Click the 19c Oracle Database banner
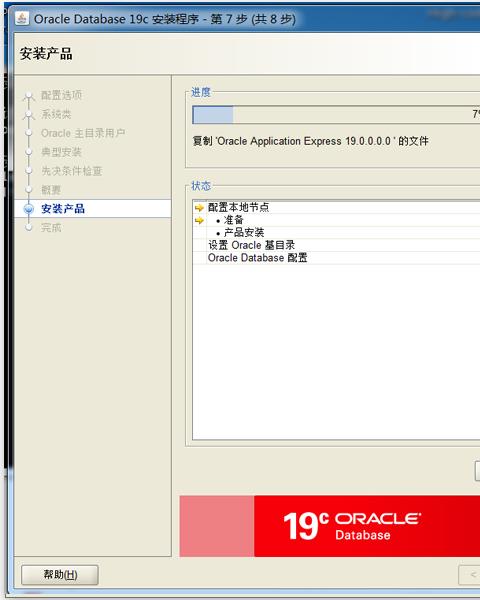 330,526
